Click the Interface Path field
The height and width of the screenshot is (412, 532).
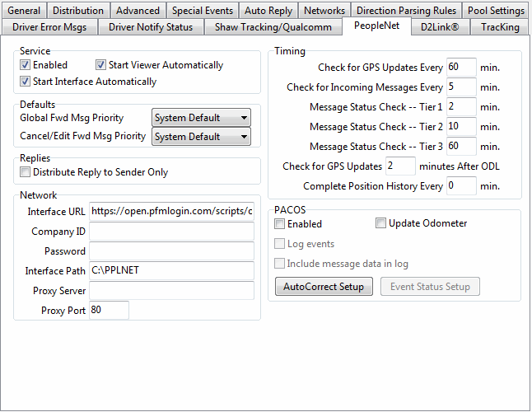pos(171,270)
